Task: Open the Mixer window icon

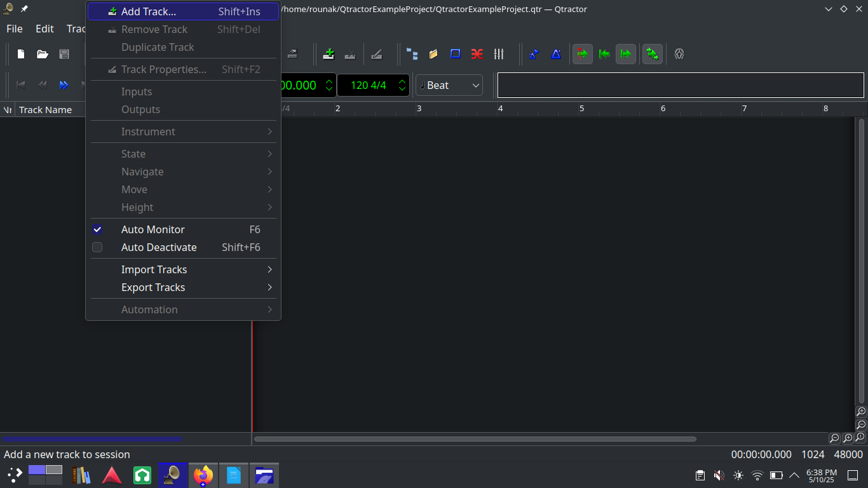Action: click(x=499, y=54)
